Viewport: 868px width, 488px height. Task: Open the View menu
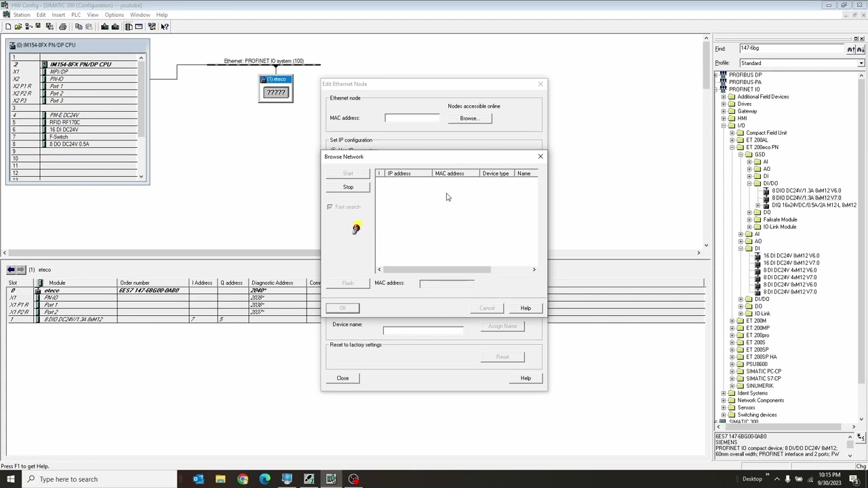pyautogui.click(x=93, y=15)
